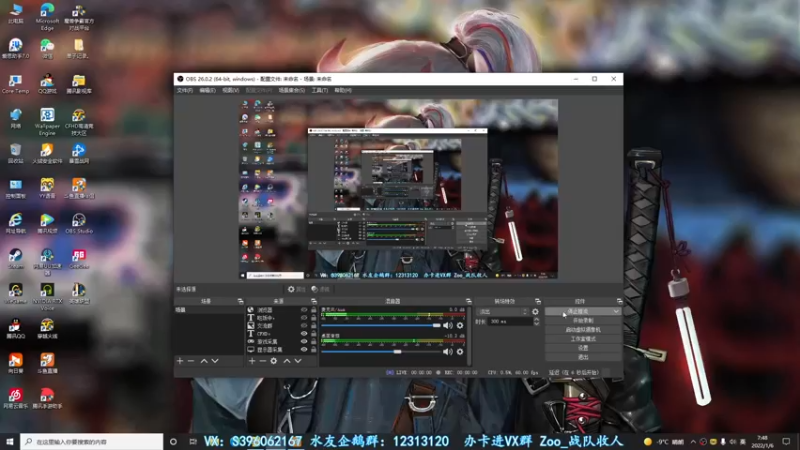This screenshot has width=800, height=450.
Task: Add a new source with the Sources plus icon
Action: (252, 361)
